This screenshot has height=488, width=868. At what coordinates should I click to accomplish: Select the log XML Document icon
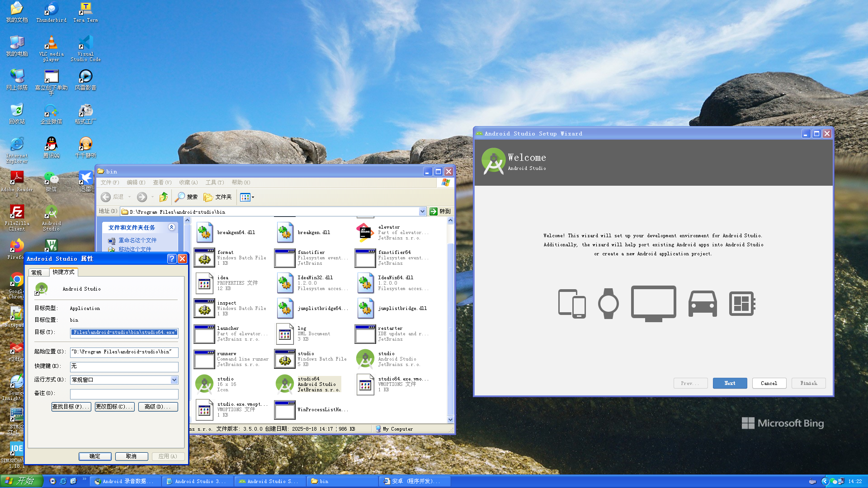285,333
